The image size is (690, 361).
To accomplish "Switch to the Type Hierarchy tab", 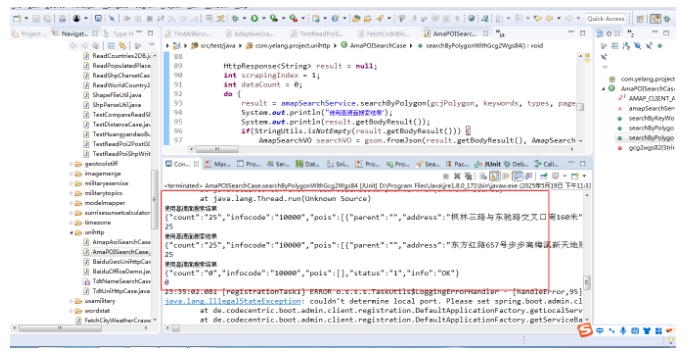I will (119, 33).
